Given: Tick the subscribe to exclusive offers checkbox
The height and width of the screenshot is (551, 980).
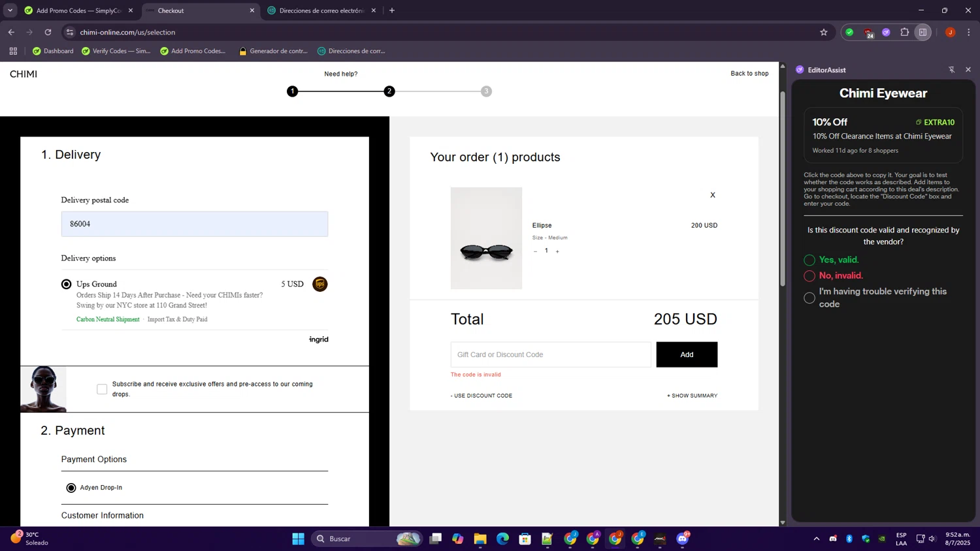Looking at the screenshot, I should click(x=102, y=389).
